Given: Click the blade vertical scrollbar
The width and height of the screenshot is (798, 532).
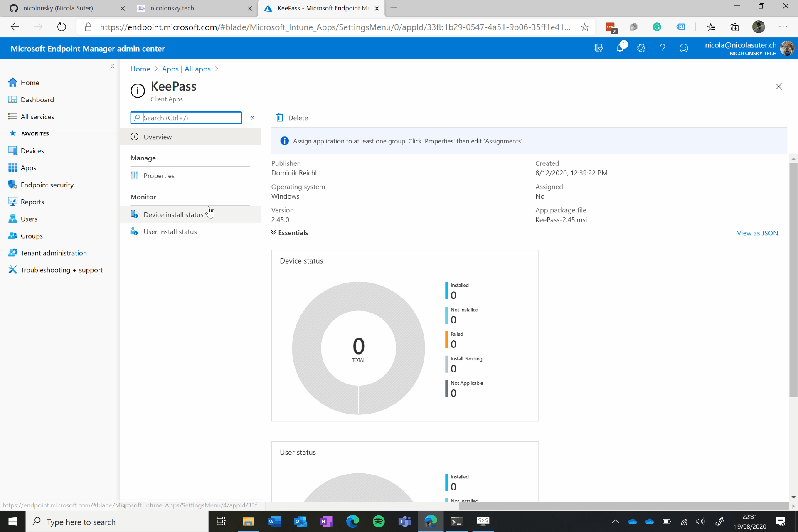Looking at the screenshot, I should pos(793,281).
